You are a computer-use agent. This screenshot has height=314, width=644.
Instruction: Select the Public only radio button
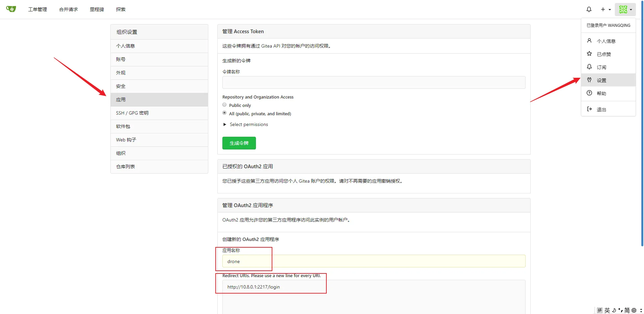[224, 105]
